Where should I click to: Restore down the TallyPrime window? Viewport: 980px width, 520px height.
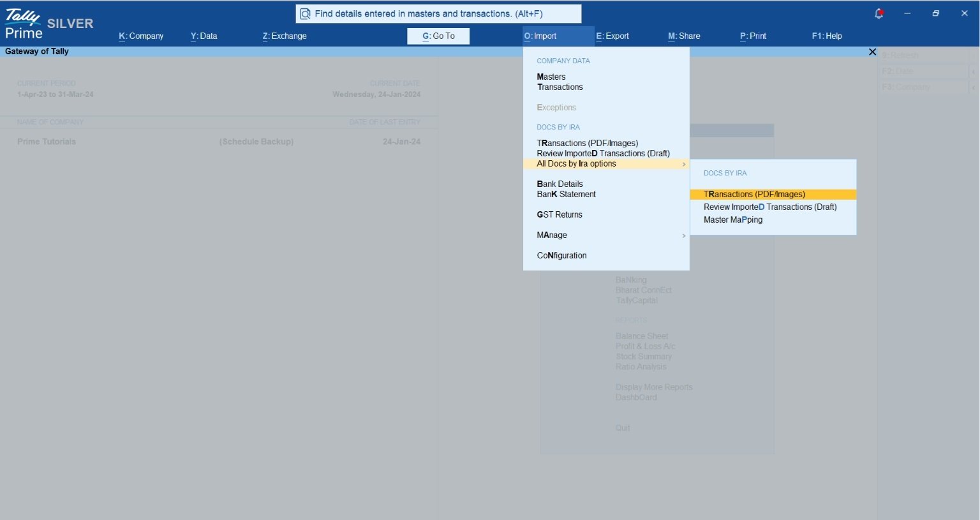coord(936,13)
